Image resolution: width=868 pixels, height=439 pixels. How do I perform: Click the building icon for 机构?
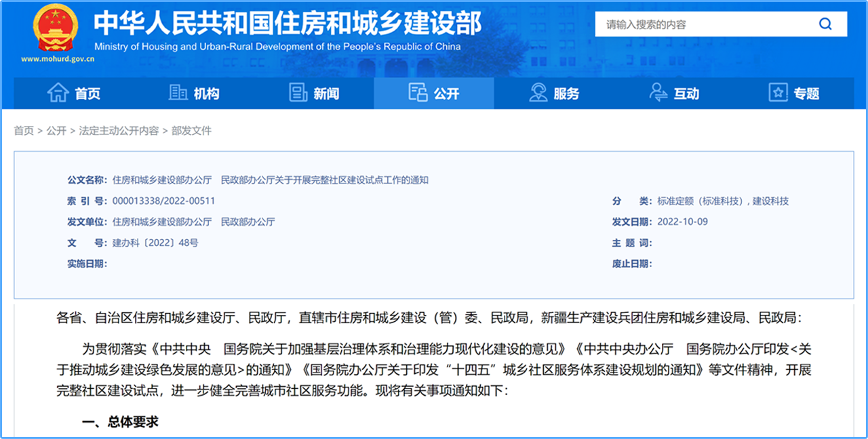178,93
